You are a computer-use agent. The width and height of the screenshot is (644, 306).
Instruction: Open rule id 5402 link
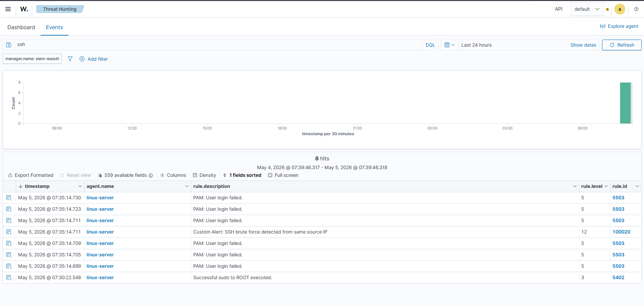618,277
